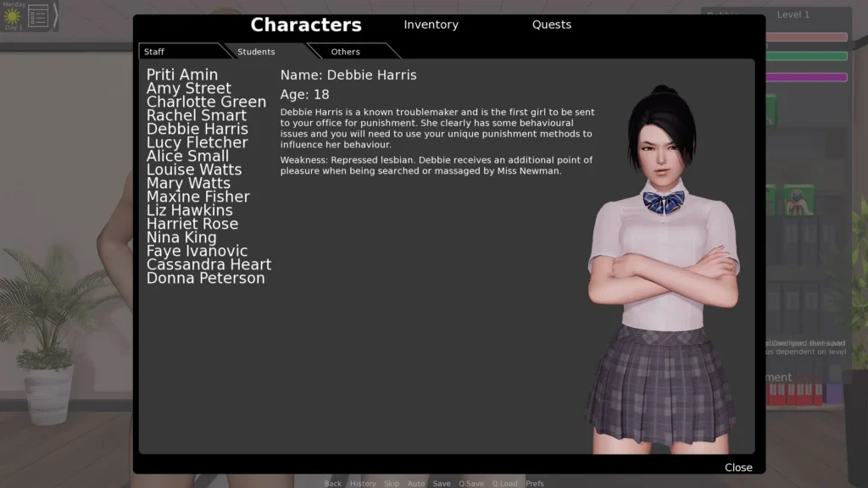Pick Donna Peterson from student list
868x488 pixels.
point(205,278)
